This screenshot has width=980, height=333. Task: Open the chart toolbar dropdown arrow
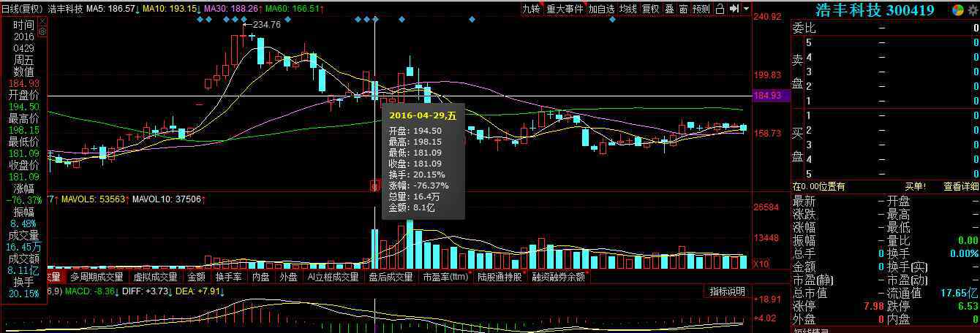point(746,9)
